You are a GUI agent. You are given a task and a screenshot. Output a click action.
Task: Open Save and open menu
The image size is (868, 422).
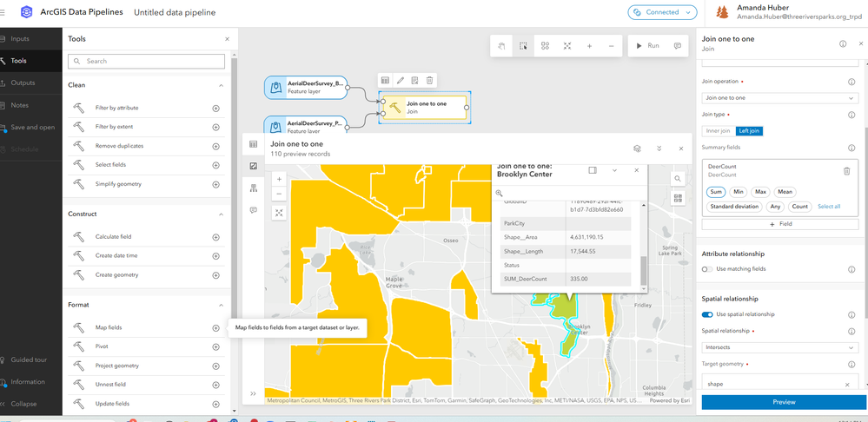click(31, 128)
